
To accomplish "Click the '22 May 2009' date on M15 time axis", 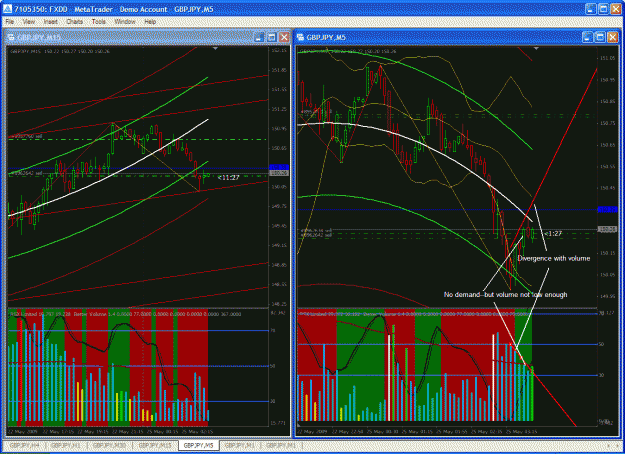I will [x=22, y=432].
